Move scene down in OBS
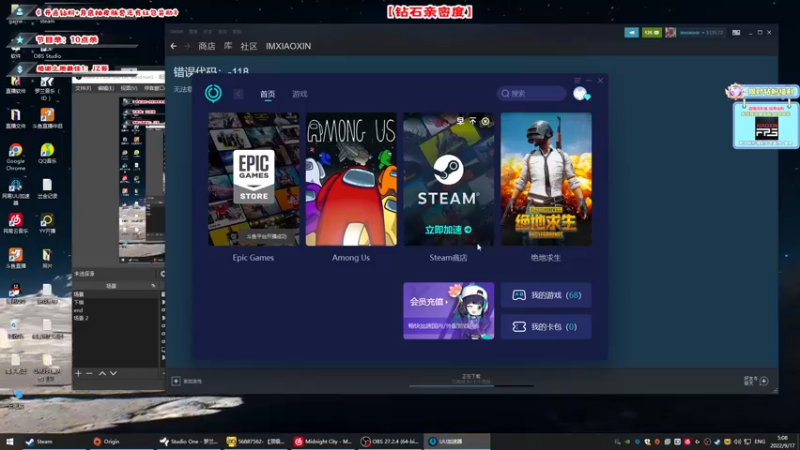Screen dimensions: 800x450 [113, 373]
